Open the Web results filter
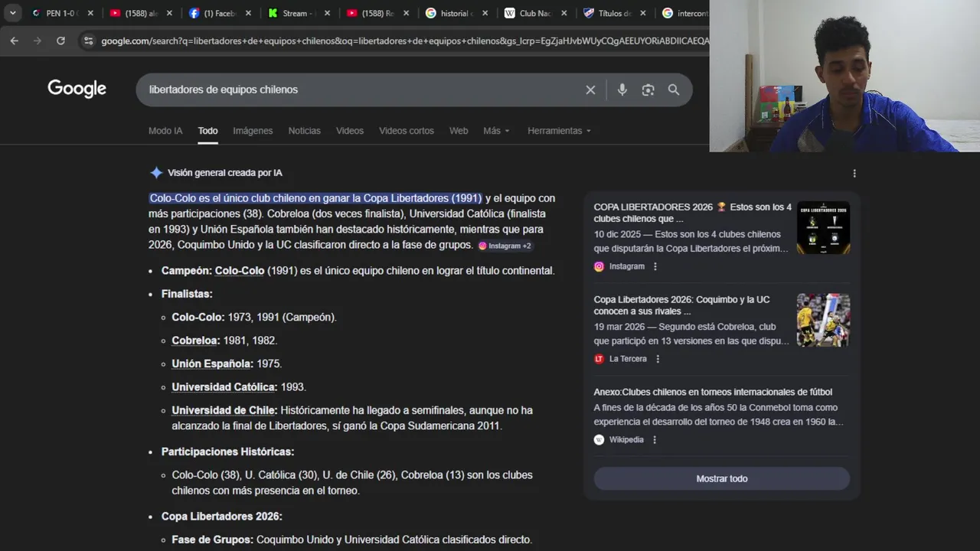 (x=459, y=131)
